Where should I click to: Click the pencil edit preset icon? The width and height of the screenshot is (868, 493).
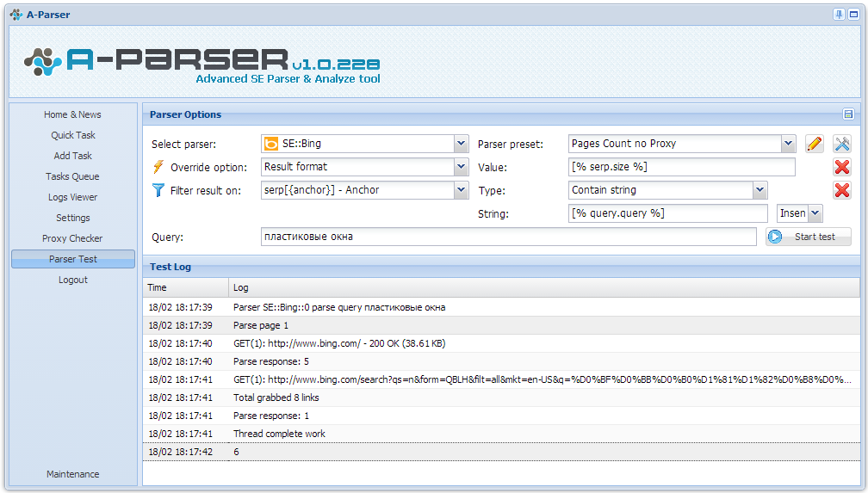(x=815, y=144)
